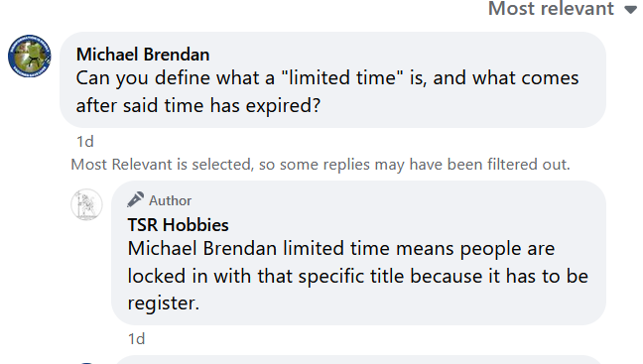Screen dimensions: 643x364
Task: Open Michael Brendan's round profile picture
Action: [x=30, y=57]
